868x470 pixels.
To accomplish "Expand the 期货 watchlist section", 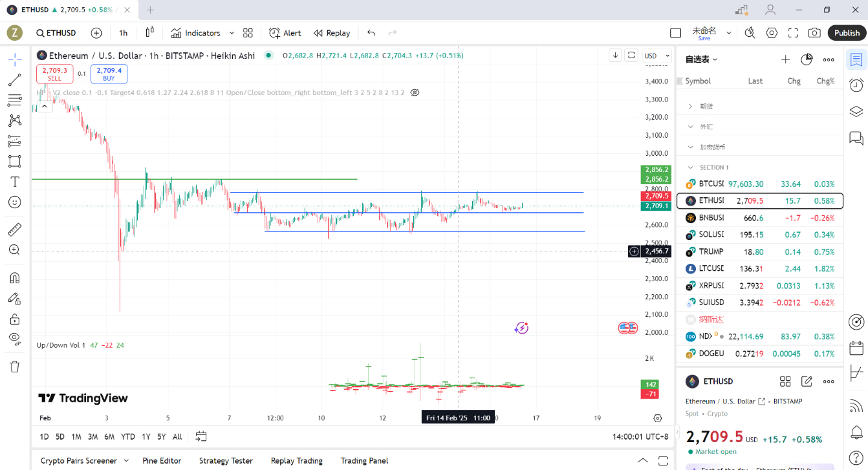I will click(x=691, y=106).
